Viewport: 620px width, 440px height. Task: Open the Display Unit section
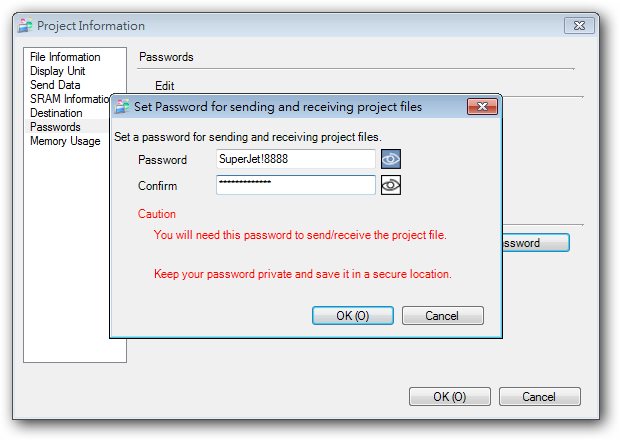point(57,72)
